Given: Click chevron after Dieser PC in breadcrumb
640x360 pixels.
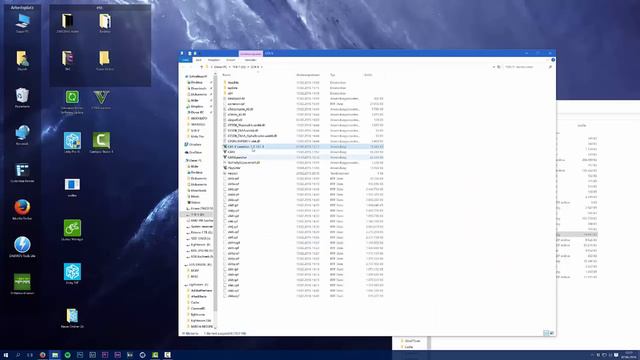Looking at the screenshot, I should pos(229,67).
